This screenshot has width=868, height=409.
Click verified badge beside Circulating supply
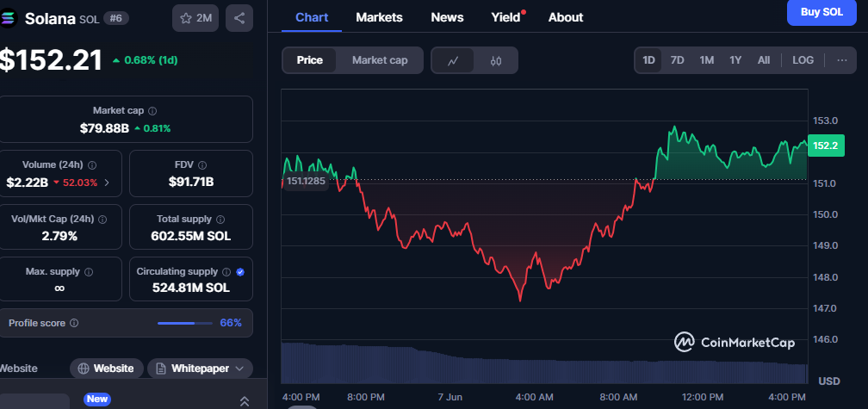240,272
